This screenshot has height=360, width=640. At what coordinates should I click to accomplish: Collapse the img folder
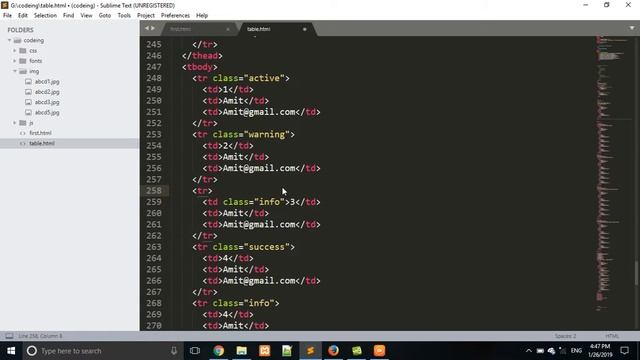15,71
